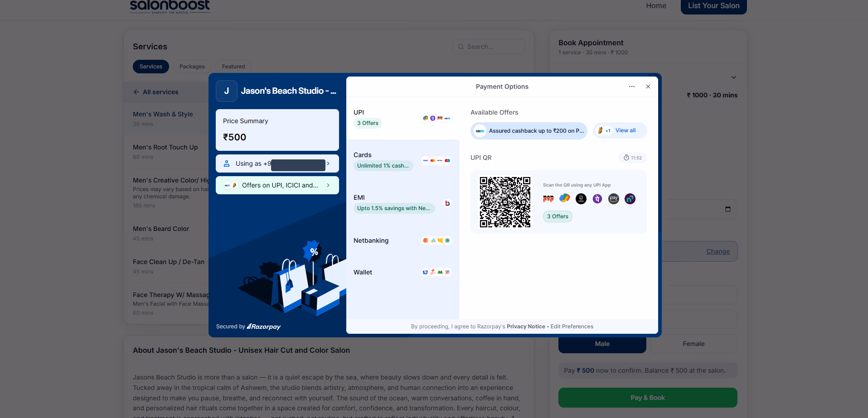Click the UPI QR countdown timer icon
This screenshot has width=868, height=418.
pos(626,158)
